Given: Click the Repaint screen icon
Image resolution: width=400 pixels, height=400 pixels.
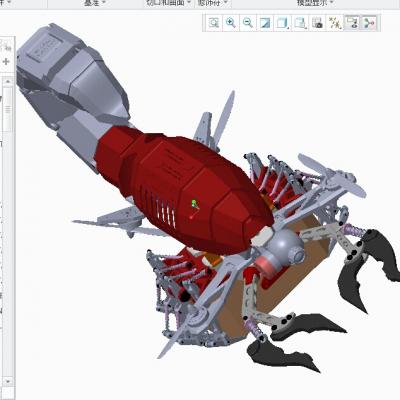Looking at the screenshot, I should 265,23.
